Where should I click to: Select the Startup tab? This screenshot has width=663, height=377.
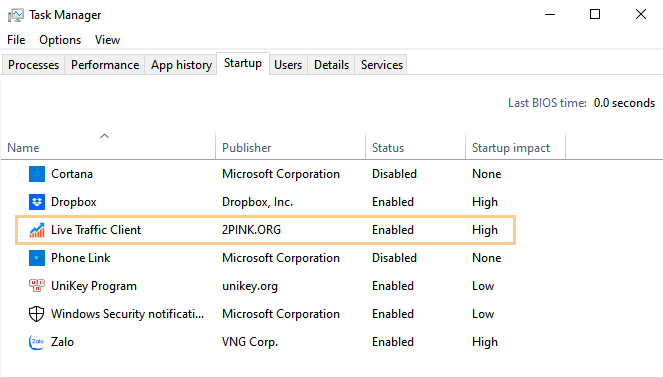pos(243,63)
